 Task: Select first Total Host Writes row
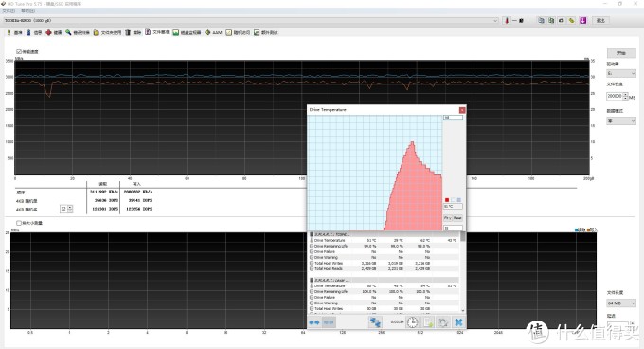point(384,263)
